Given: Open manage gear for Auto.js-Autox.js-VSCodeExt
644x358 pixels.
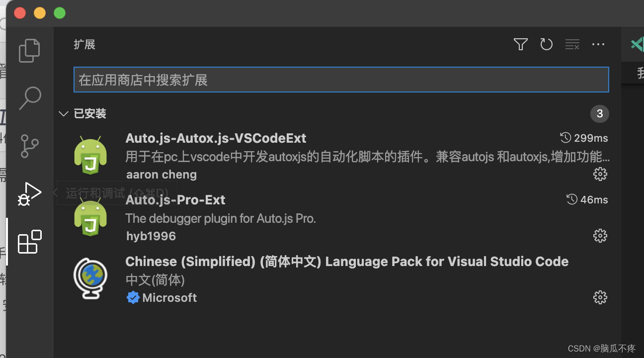Looking at the screenshot, I should [x=600, y=174].
